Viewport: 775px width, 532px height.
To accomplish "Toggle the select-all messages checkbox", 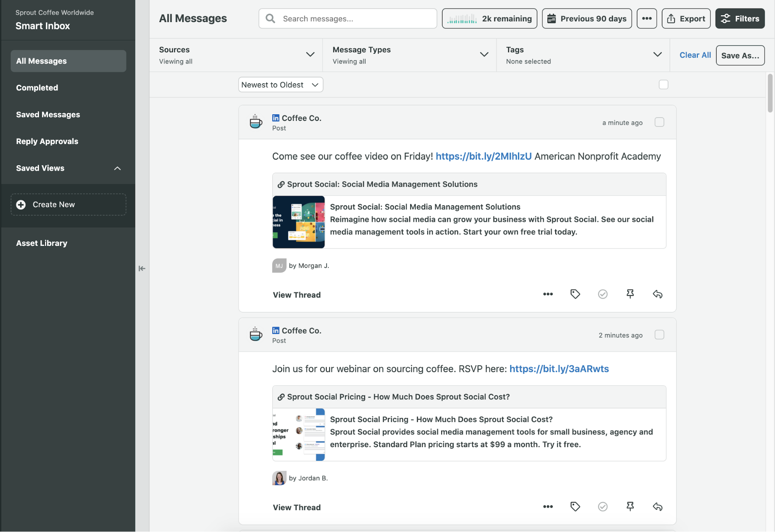I will point(663,84).
